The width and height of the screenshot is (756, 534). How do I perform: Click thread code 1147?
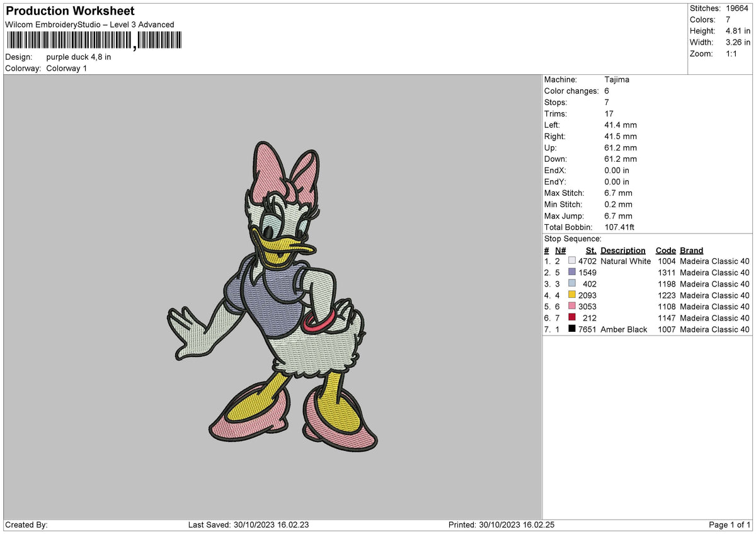(x=667, y=317)
